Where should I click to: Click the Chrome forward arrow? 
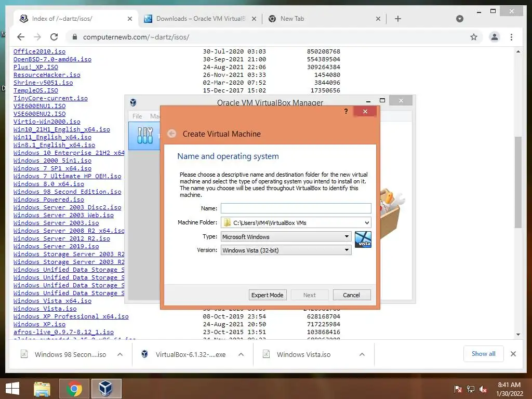[37, 37]
